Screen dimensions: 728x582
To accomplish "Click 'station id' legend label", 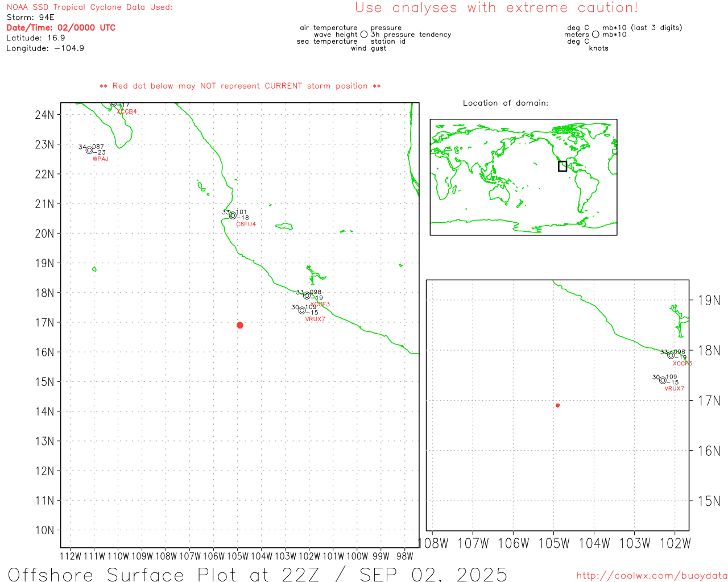I will coord(388,41).
